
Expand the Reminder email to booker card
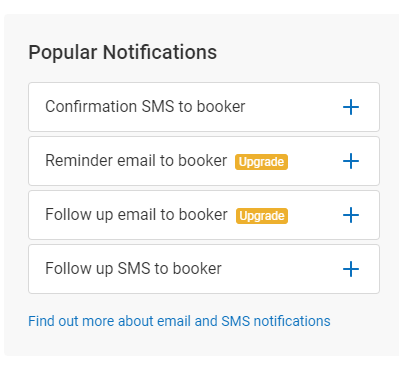click(x=204, y=161)
